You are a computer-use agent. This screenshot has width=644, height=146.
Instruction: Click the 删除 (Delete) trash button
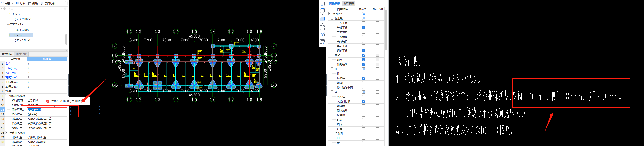pyautogui.click(x=33, y=4)
